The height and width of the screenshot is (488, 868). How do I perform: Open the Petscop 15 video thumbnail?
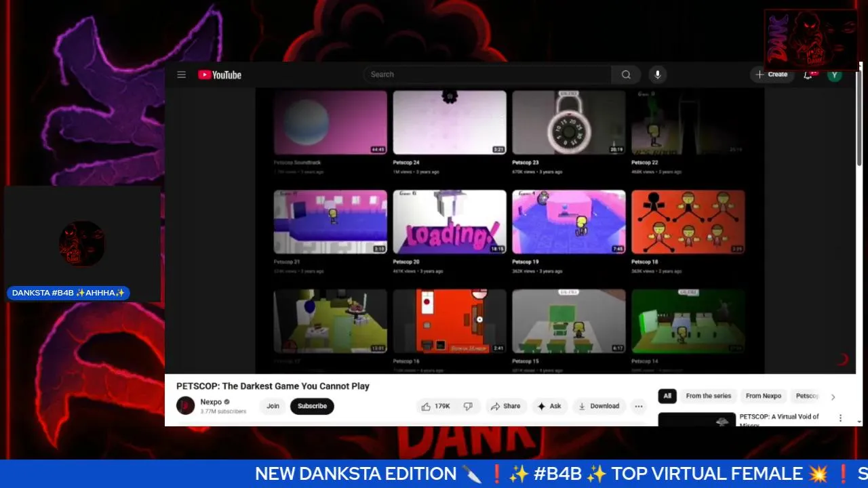[x=569, y=321]
